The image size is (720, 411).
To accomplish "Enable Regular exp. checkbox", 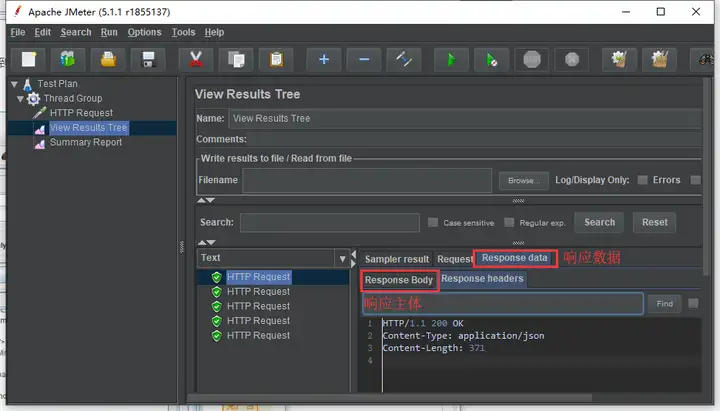I will [509, 222].
